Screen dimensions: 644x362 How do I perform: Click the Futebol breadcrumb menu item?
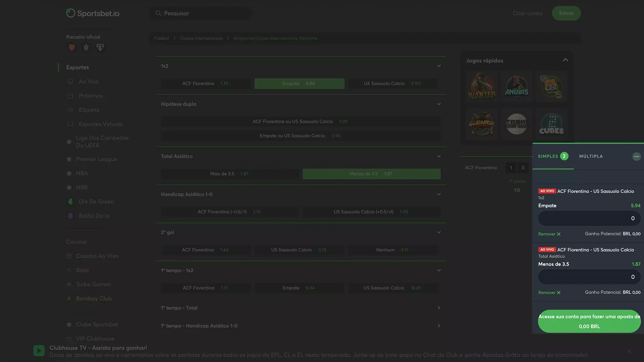pos(161,39)
